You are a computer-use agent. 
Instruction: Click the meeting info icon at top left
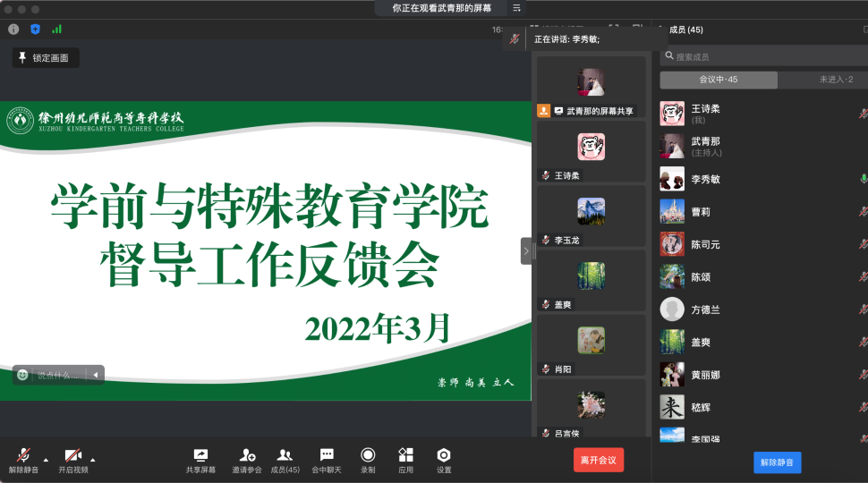(x=13, y=29)
